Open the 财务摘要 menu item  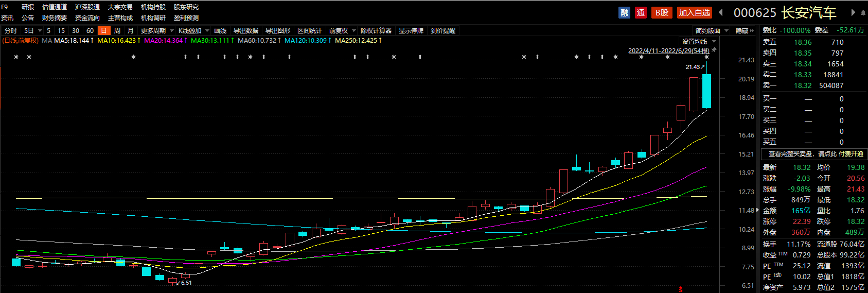[54, 18]
